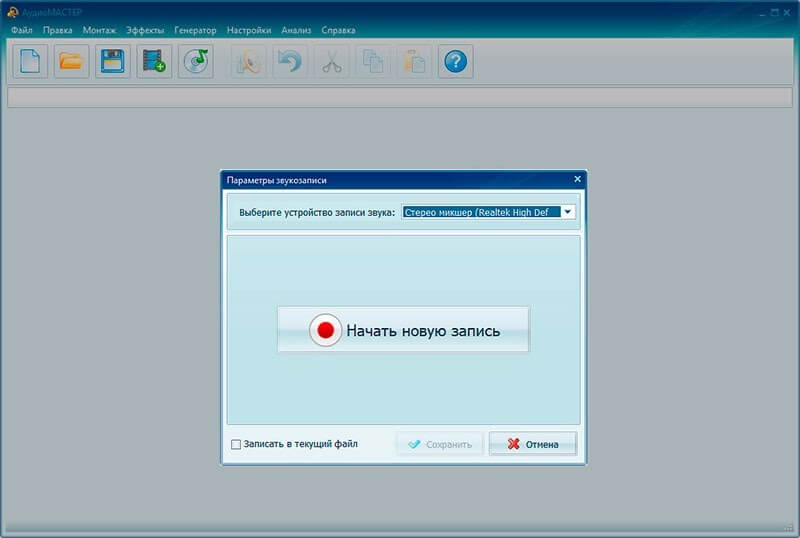The height and width of the screenshot is (538, 800).
Task: Close the Параметры звукозаписи dialog
Action: [x=578, y=179]
